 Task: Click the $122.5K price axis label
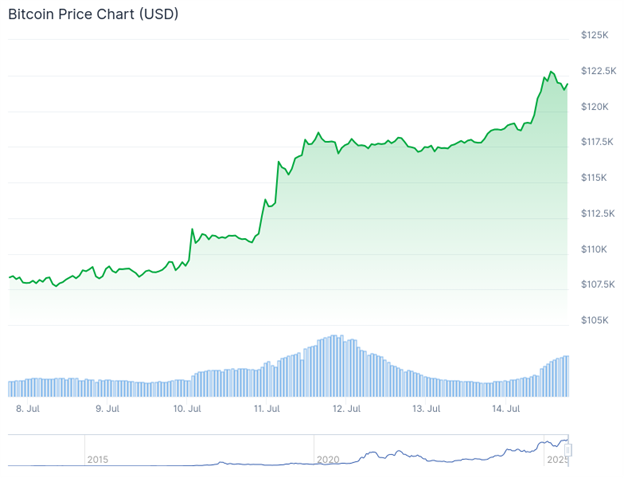599,70
